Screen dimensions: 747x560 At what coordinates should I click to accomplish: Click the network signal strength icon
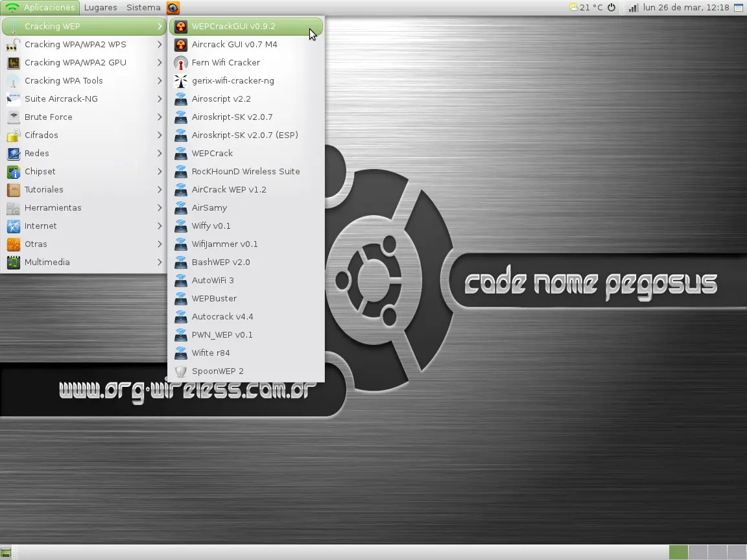tap(633, 8)
